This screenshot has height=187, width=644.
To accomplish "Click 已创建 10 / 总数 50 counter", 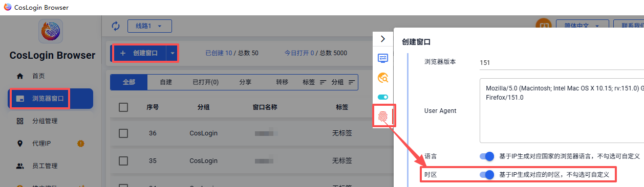I will pyautogui.click(x=232, y=53).
